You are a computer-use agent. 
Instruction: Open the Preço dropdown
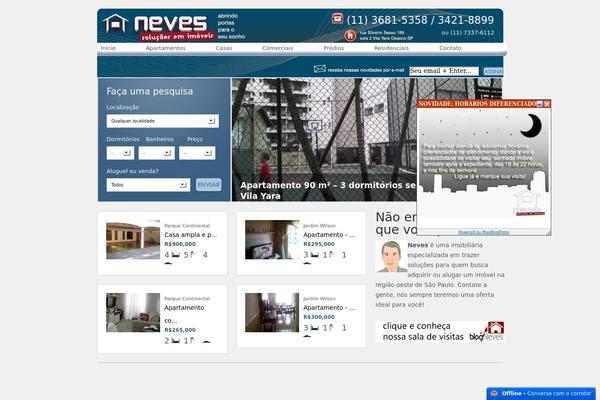(x=197, y=153)
